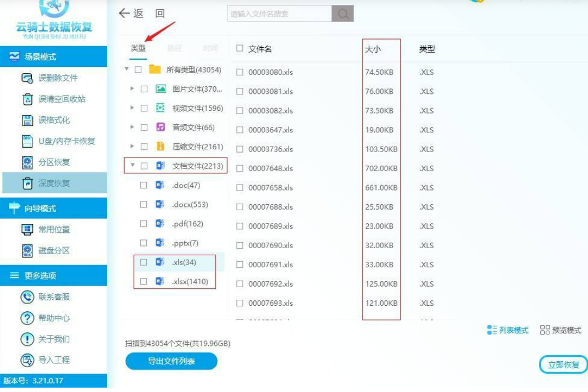Image resolution: width=588 pixels, height=392 pixels.
Task: Switch to the 路径 tab
Action: [174, 48]
